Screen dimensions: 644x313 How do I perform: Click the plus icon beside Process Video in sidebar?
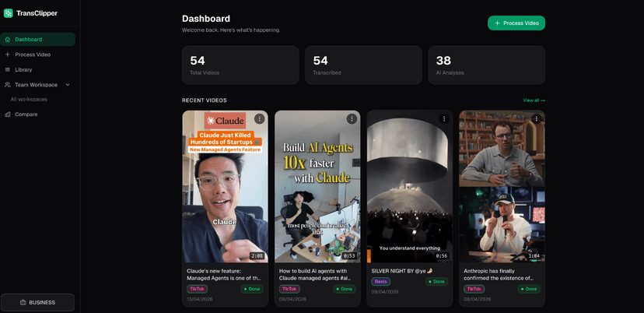(8, 55)
